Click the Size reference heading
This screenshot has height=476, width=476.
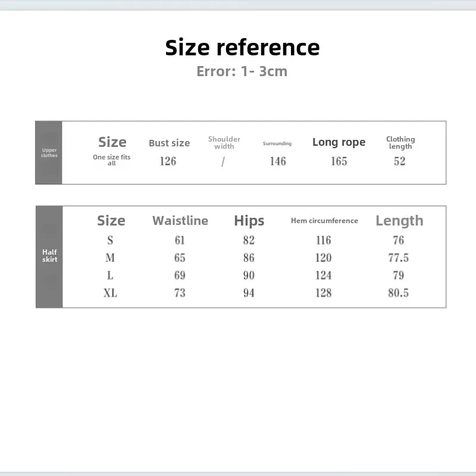[x=242, y=48]
